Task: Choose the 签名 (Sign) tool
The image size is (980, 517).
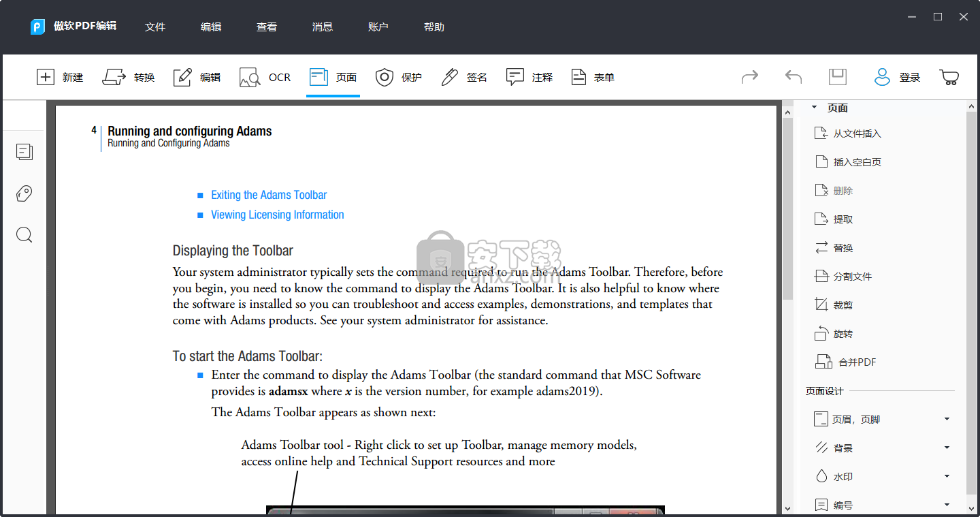Action: [x=464, y=77]
